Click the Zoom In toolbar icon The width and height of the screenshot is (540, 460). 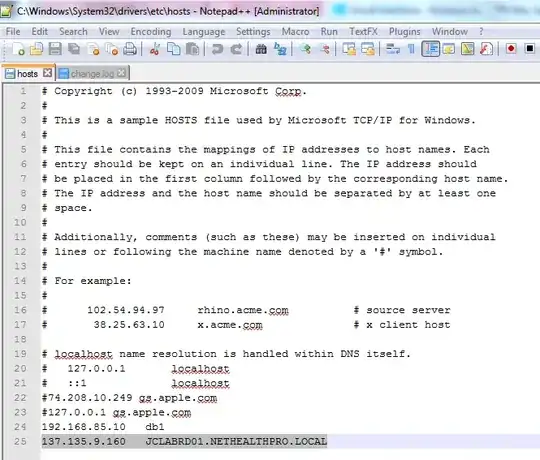point(305,49)
